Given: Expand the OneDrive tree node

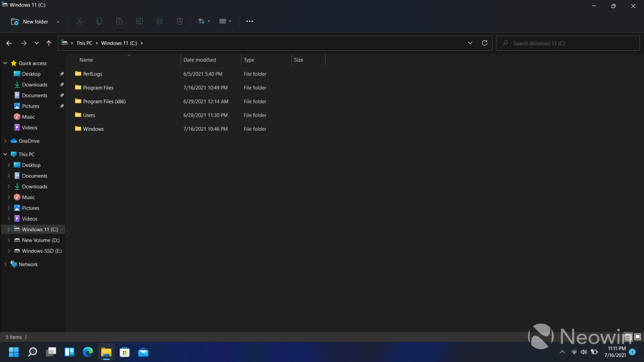Looking at the screenshot, I should pyautogui.click(x=6, y=141).
